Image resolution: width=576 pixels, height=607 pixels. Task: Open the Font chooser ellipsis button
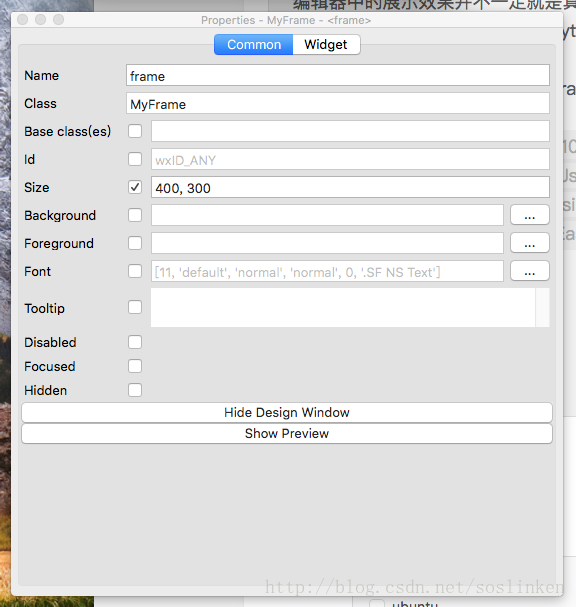(x=530, y=271)
